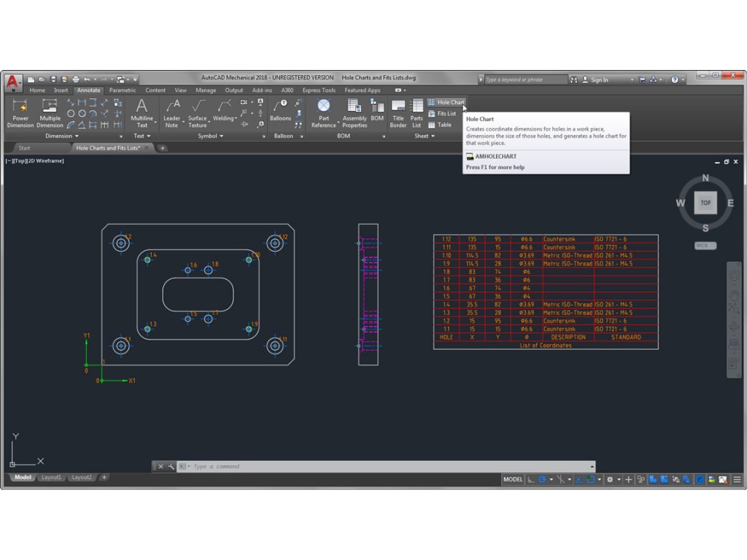Switch to the Content ribbon tab
Viewport: 747px width, 560px height.
tap(155, 90)
